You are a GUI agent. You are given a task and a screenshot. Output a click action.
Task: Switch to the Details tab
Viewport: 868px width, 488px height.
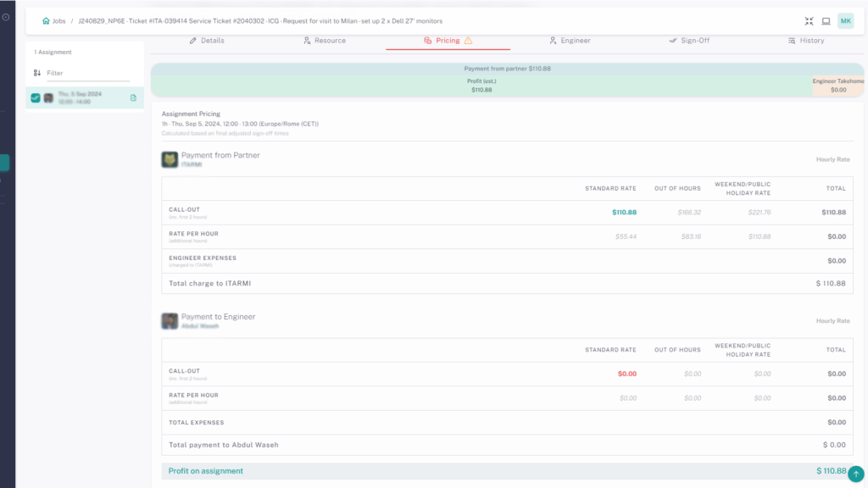point(207,41)
